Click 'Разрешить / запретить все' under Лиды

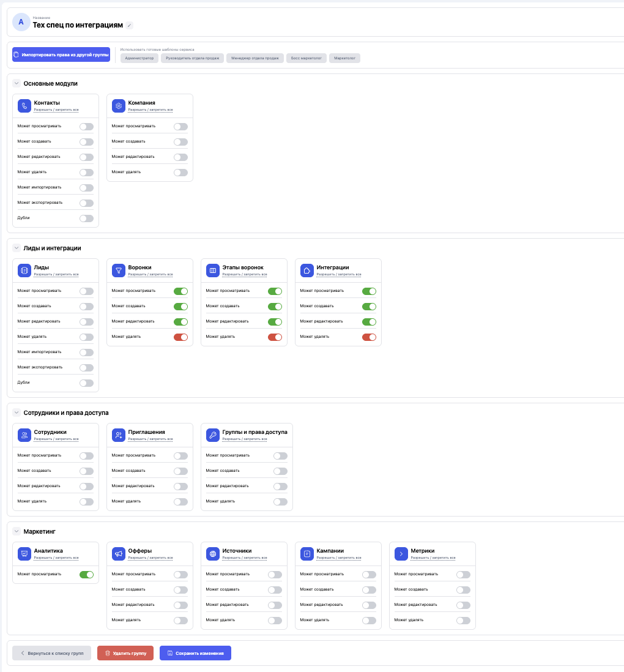pyautogui.click(x=56, y=275)
